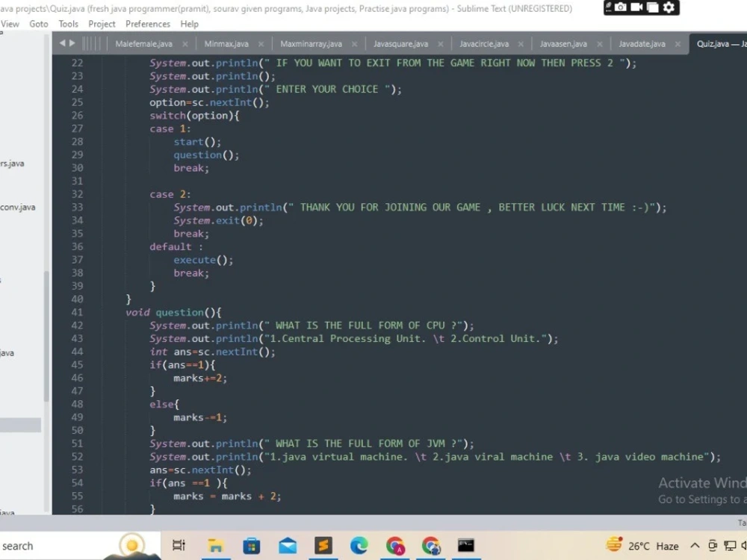The width and height of the screenshot is (747, 560).
Task: Switch to the Minmax.java tab
Action: [x=226, y=44]
